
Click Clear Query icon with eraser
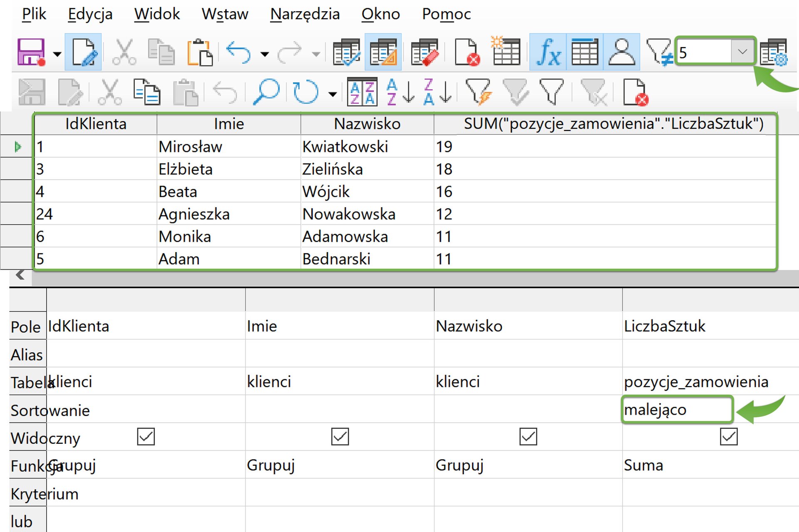425,52
